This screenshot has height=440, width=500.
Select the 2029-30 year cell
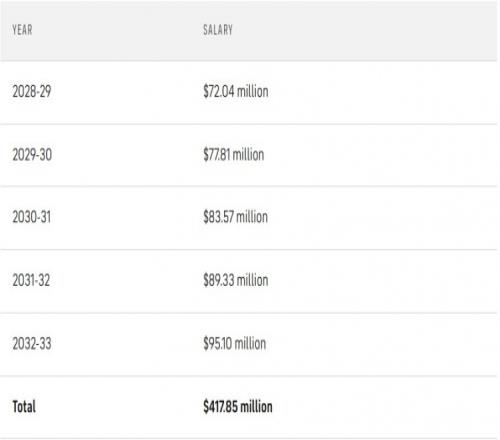point(32,155)
